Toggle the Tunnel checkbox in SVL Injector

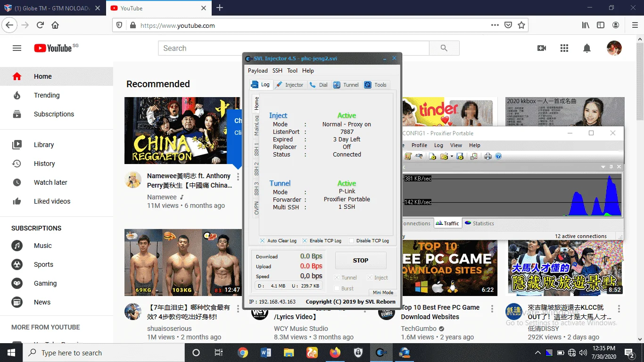pyautogui.click(x=337, y=278)
